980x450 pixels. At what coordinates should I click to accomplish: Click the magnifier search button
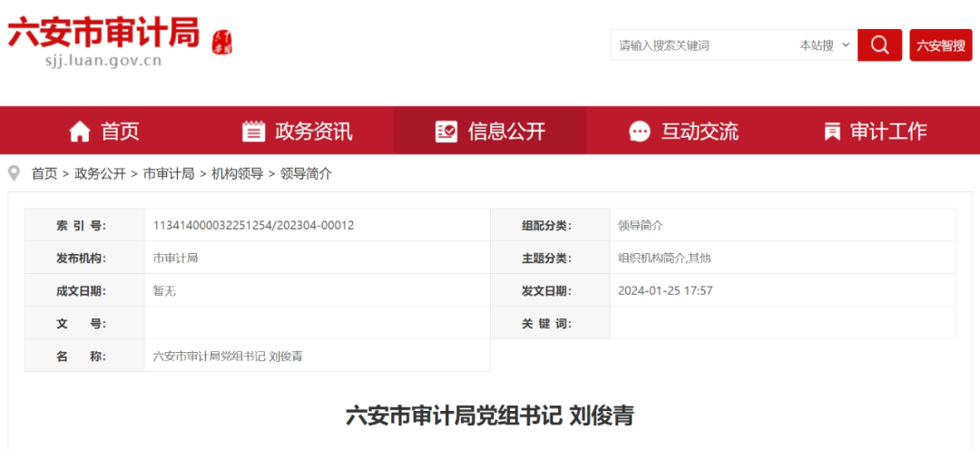[879, 45]
